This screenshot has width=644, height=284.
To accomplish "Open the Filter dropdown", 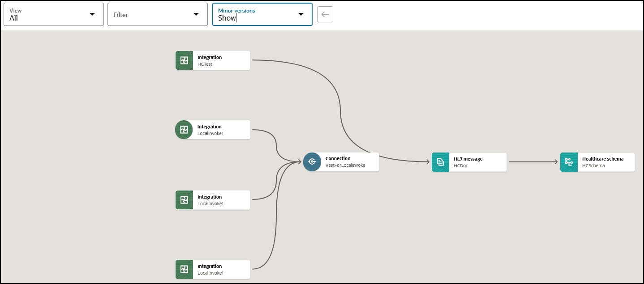I will tap(158, 14).
